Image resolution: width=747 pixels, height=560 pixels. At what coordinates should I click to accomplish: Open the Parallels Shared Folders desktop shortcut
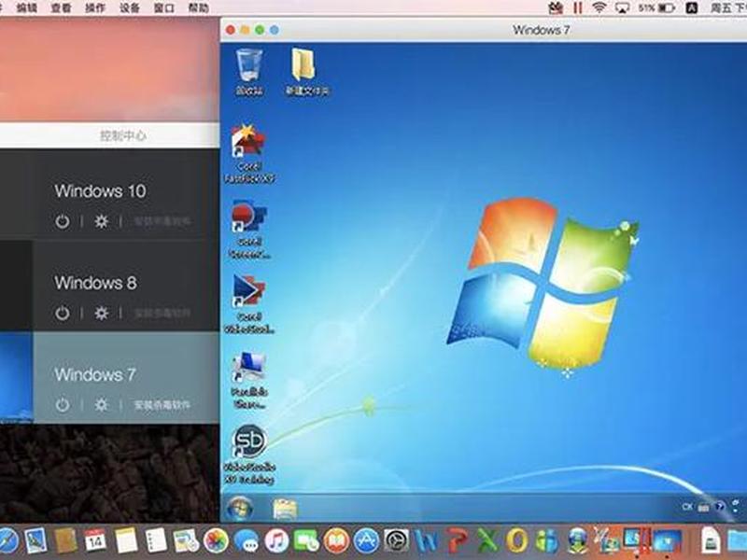tap(249, 381)
